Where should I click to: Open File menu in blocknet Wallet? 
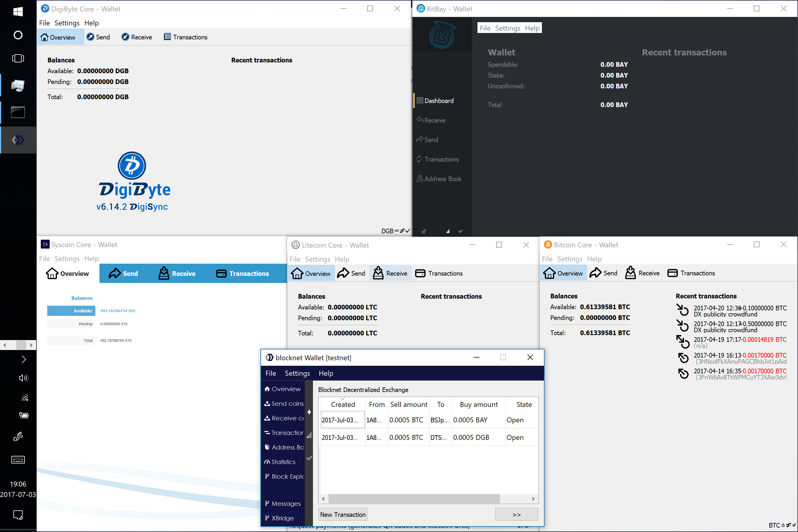pyautogui.click(x=270, y=373)
